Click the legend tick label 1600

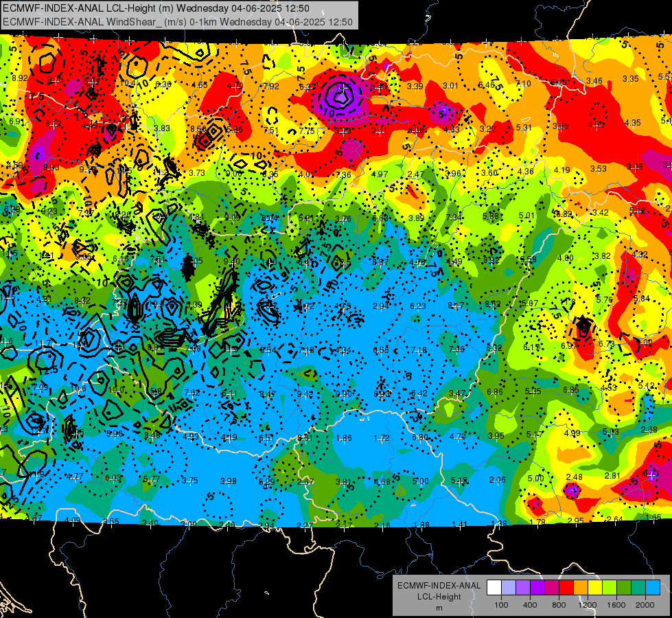(x=616, y=605)
